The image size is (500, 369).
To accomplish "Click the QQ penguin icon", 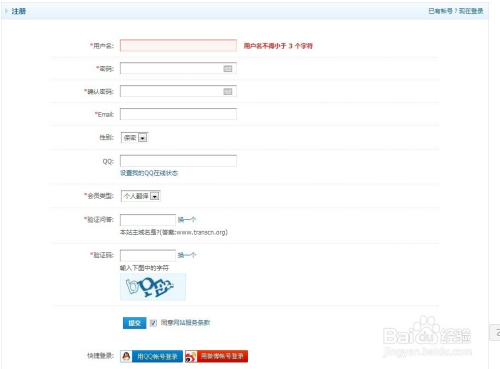I will point(126,356).
